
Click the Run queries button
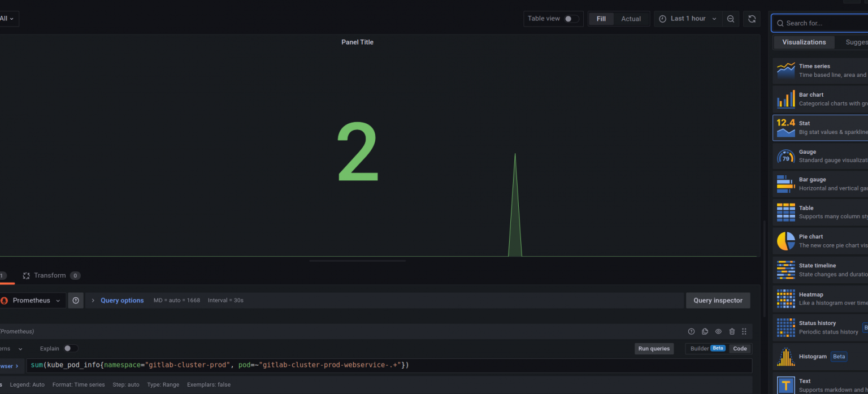654,349
